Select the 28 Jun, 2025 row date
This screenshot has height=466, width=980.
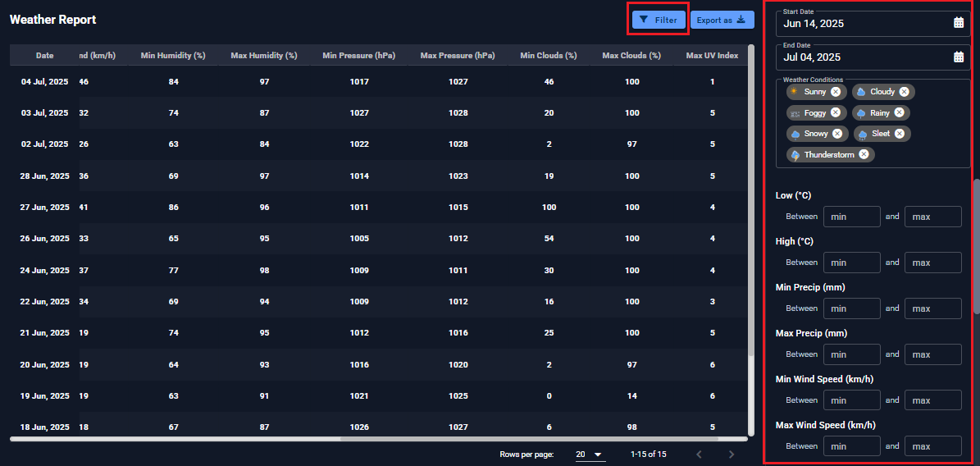(45, 176)
